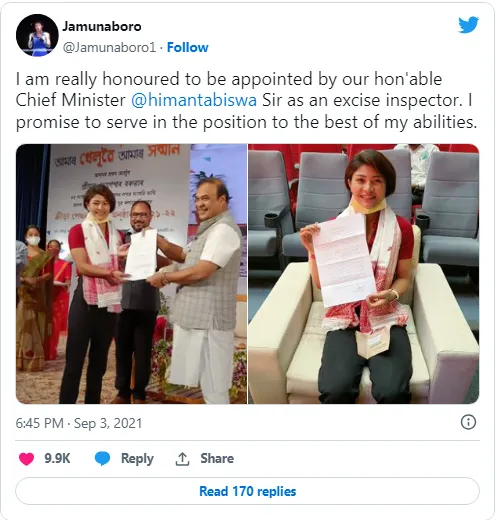The height and width of the screenshot is (525, 496).
Task: Click the share upload arrow icon
Action: (183, 459)
